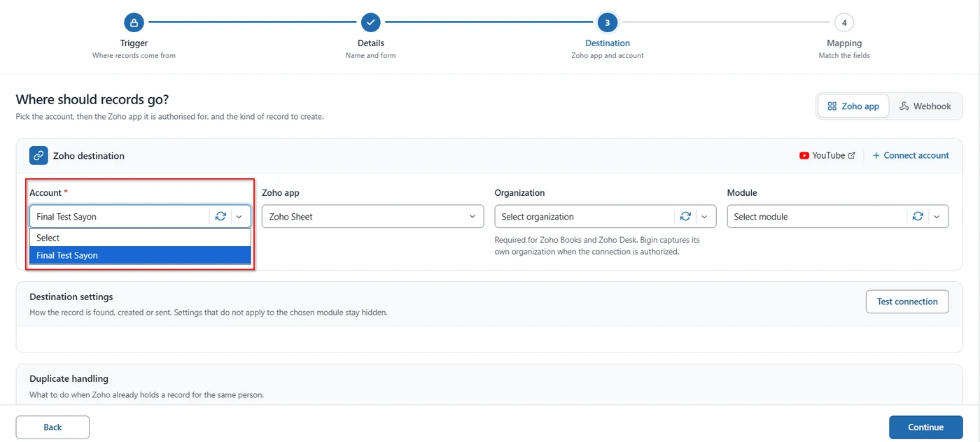Click the Select module field text
The image size is (980, 442).
760,217
